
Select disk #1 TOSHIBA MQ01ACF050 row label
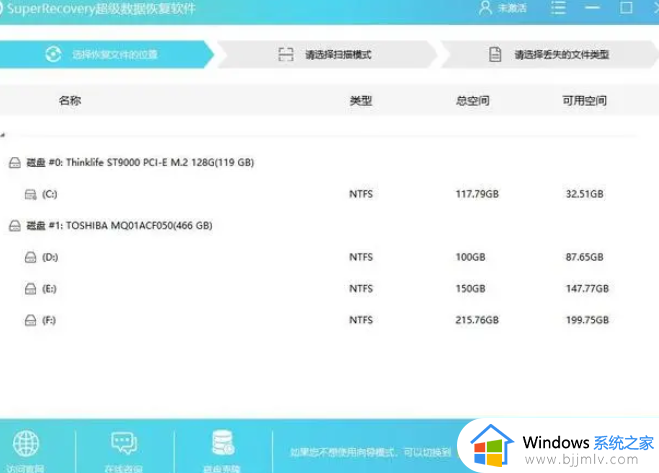click(x=119, y=226)
